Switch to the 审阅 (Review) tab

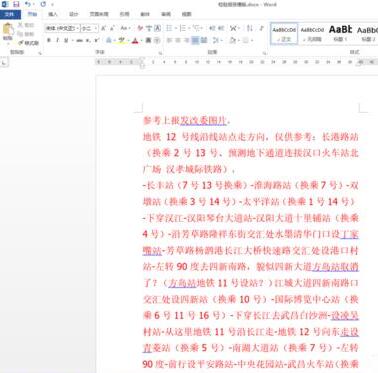[x=166, y=14]
